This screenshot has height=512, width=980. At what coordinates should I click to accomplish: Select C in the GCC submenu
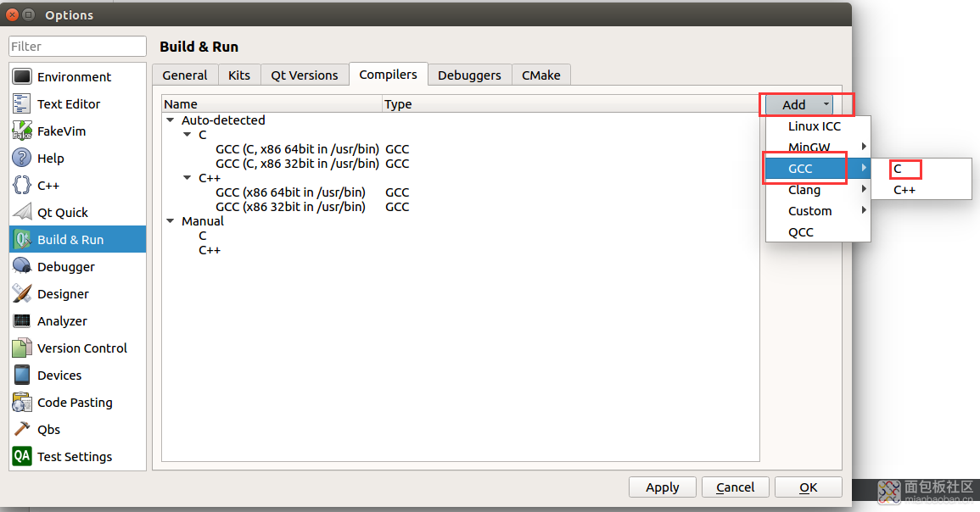point(921,169)
